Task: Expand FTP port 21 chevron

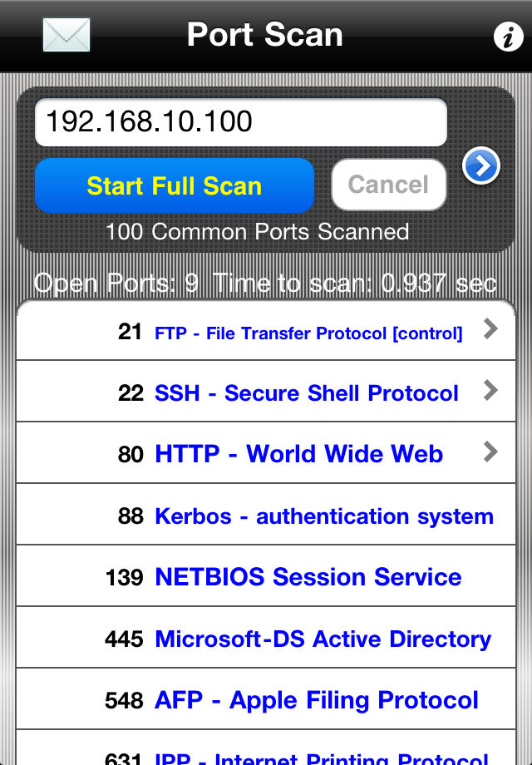Action: pos(490,328)
